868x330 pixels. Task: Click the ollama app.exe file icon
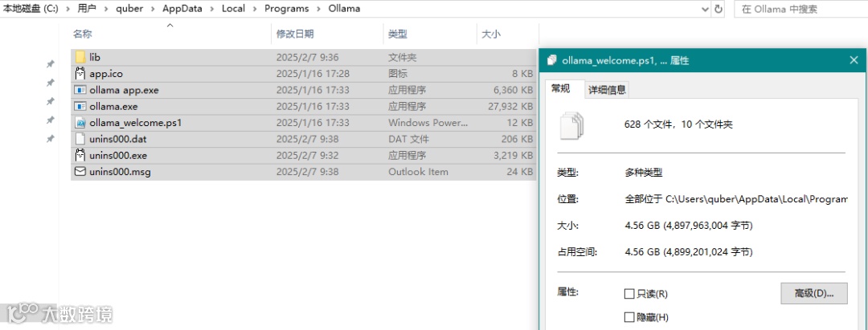click(x=80, y=90)
